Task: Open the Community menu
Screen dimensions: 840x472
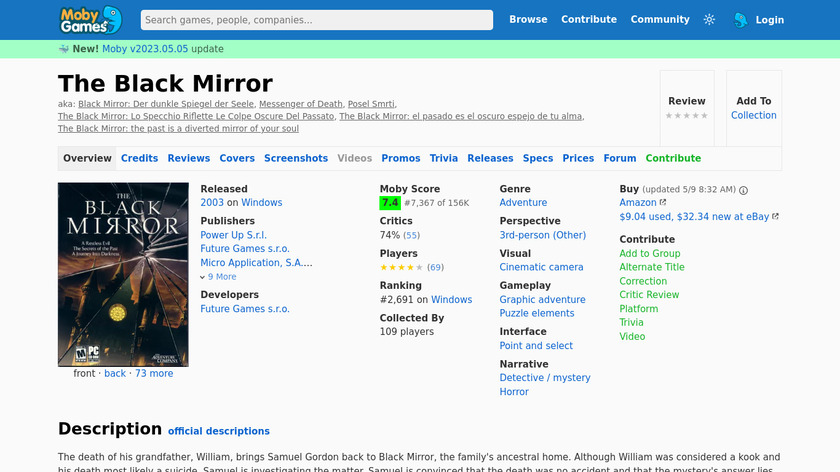Action: tap(660, 19)
